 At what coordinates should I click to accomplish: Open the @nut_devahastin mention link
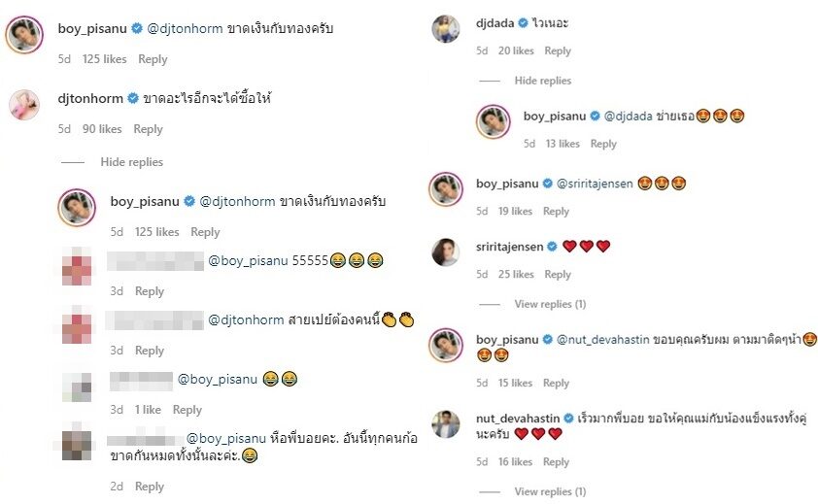(x=602, y=340)
